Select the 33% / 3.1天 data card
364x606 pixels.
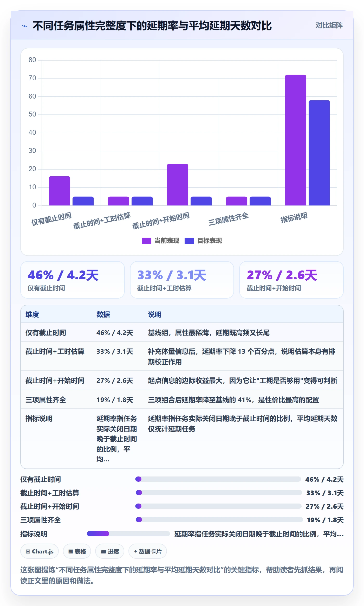[182, 280]
